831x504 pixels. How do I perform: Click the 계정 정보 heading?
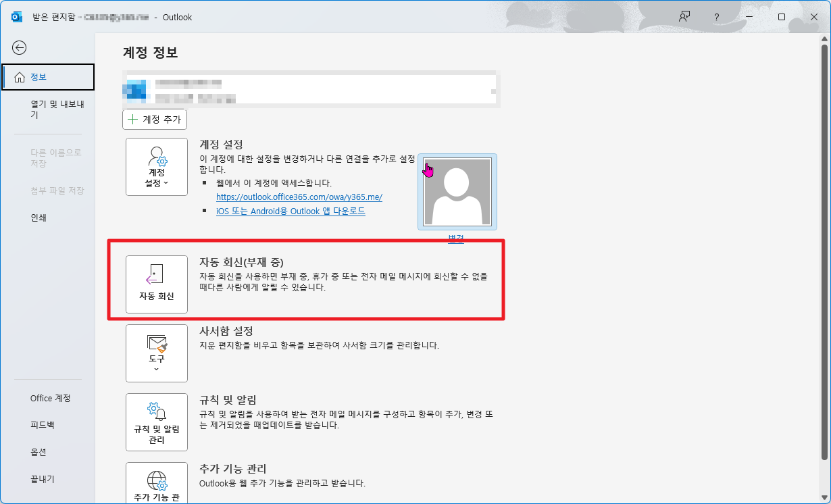pos(151,52)
